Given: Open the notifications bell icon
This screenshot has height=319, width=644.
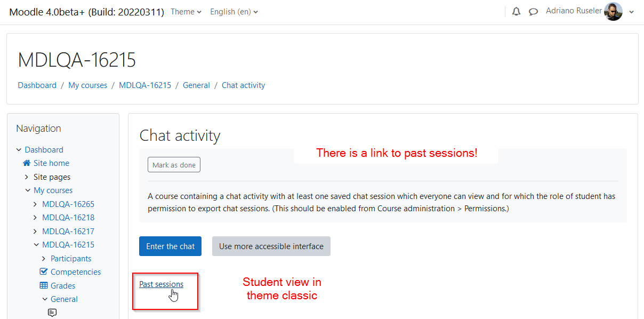Looking at the screenshot, I should pyautogui.click(x=516, y=12).
